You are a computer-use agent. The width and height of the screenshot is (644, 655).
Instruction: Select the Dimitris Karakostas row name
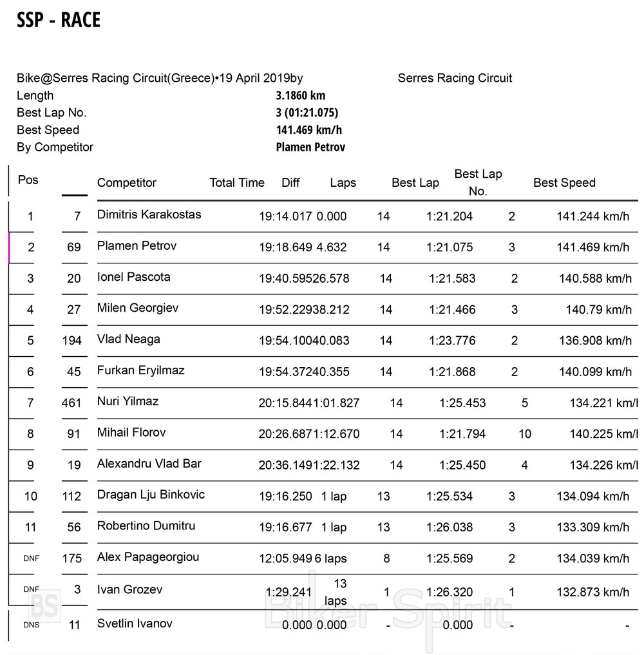(149, 214)
